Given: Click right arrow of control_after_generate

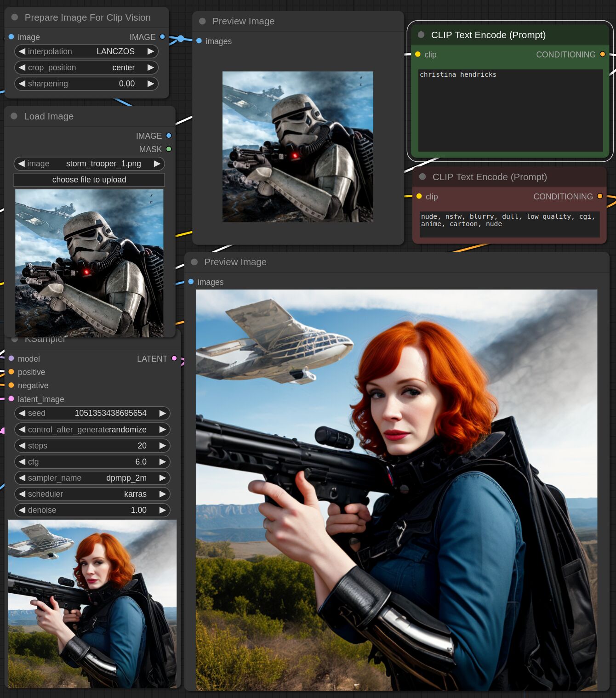Looking at the screenshot, I should pyautogui.click(x=163, y=429).
